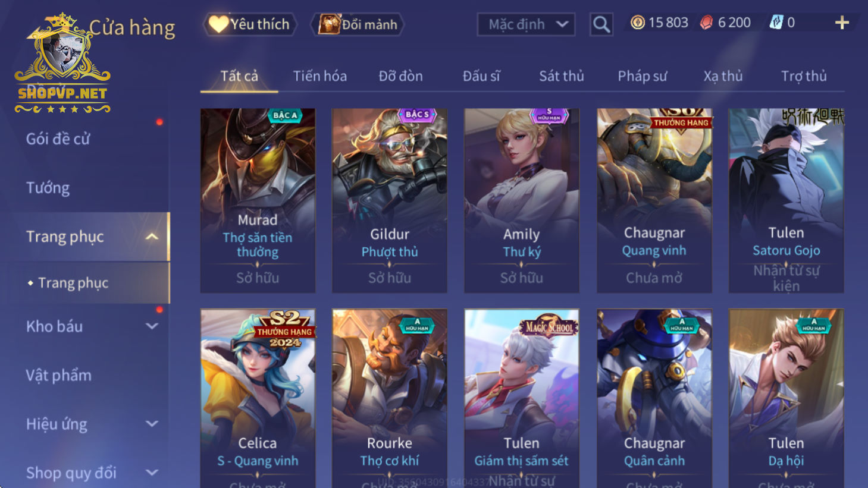Tap the red ruby balance icon
The width and height of the screenshot is (868, 488).
coord(706,23)
